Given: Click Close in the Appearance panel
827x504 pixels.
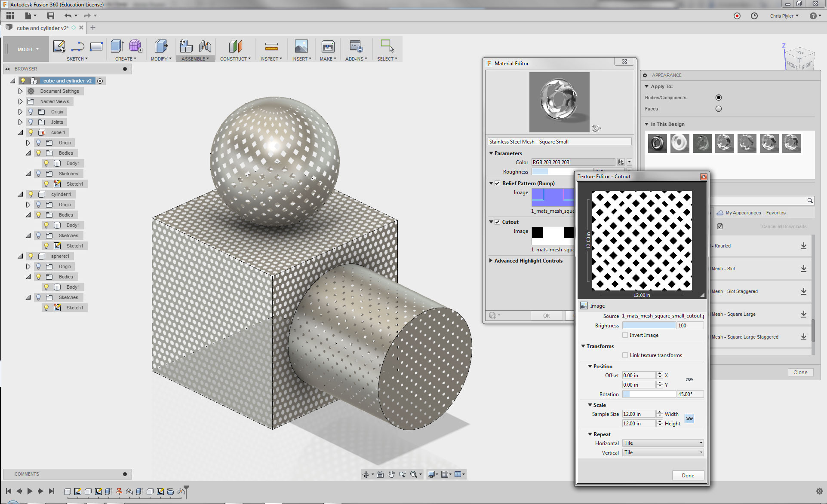Looking at the screenshot, I should click(800, 373).
